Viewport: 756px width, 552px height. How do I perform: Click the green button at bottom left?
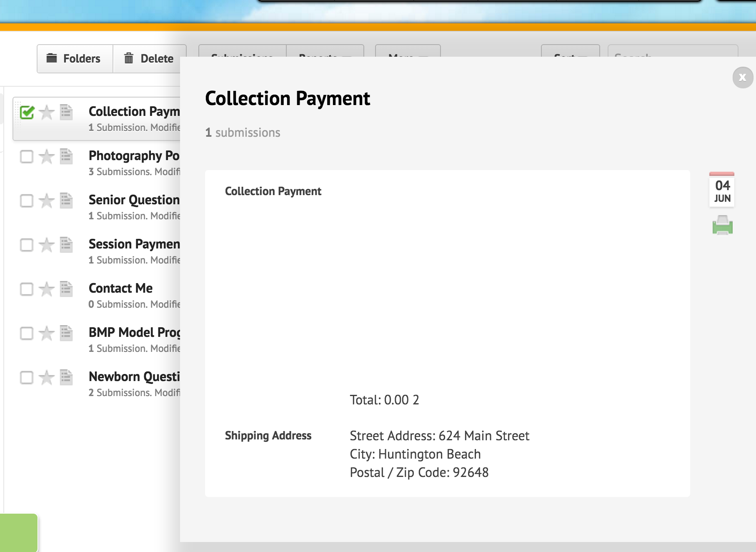tap(19, 533)
